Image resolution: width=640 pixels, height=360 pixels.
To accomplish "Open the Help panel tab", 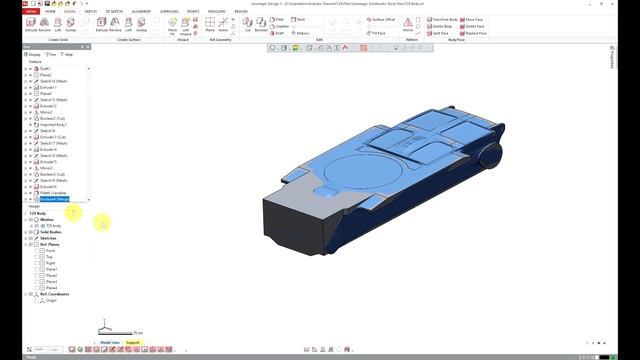I will point(67,54).
